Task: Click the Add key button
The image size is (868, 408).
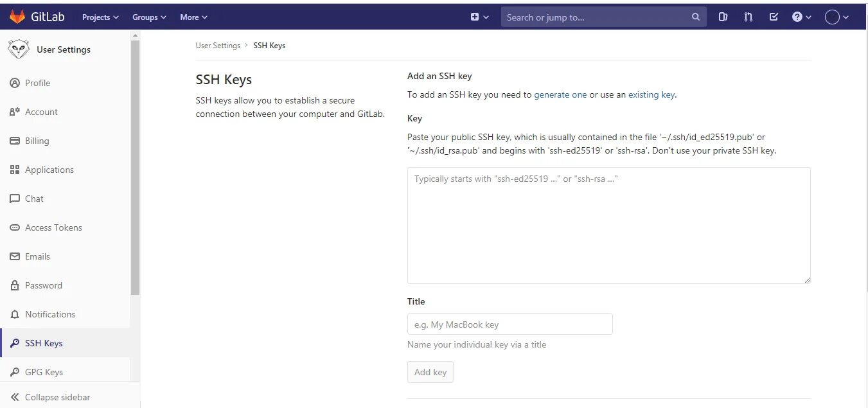Action: click(430, 372)
